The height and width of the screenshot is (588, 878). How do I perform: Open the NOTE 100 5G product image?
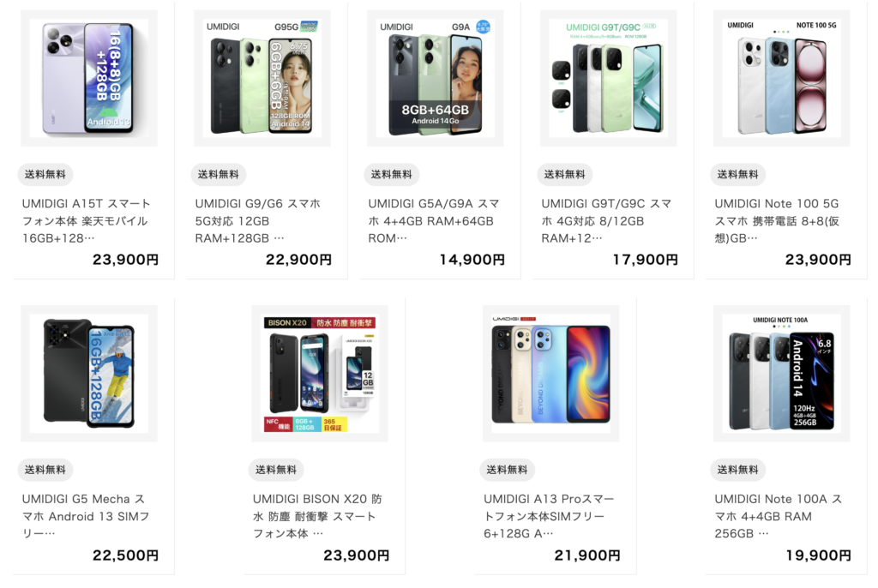(782, 78)
